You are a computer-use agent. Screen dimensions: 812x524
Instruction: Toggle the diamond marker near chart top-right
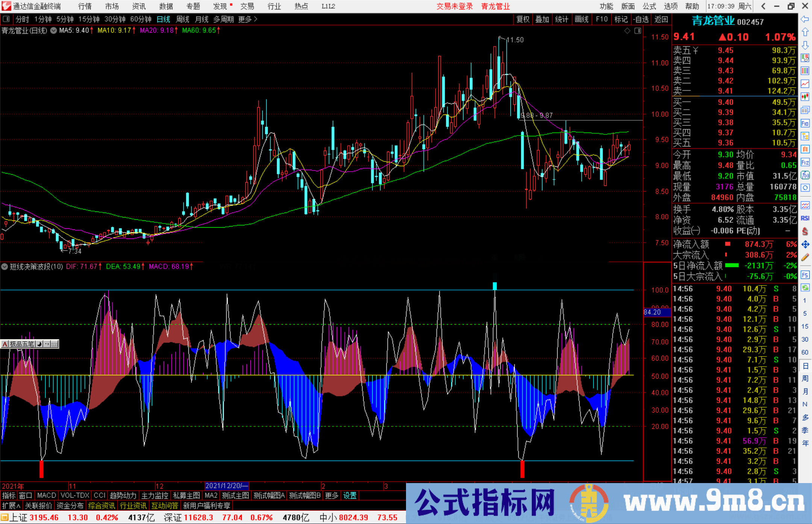click(x=627, y=31)
